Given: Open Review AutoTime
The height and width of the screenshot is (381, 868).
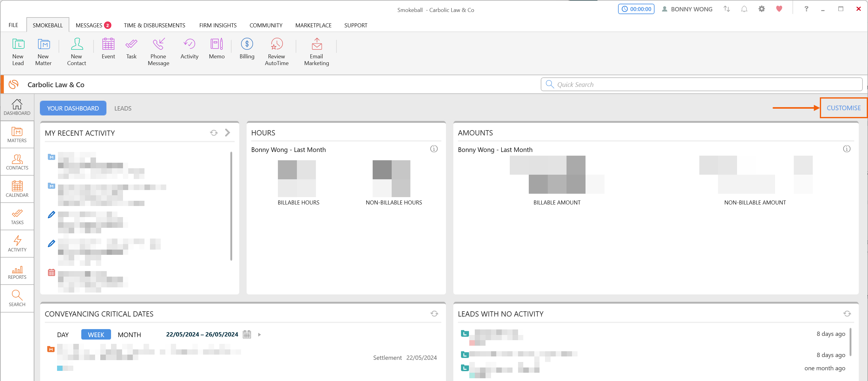Looking at the screenshot, I should click(277, 52).
